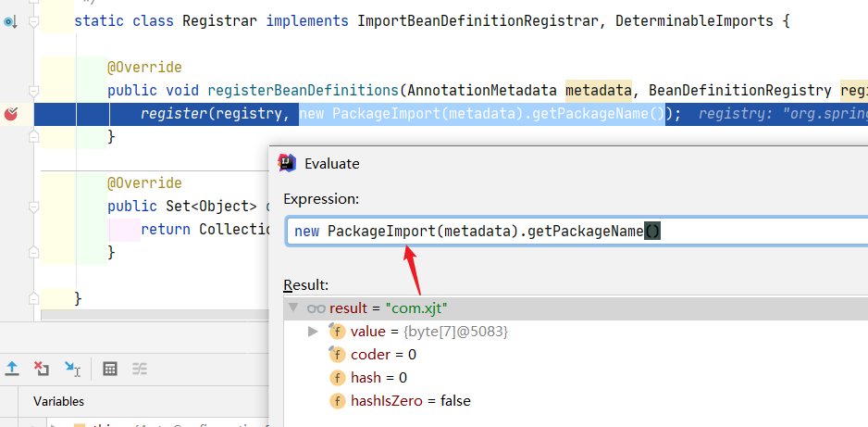Expand the value byte array node
Screen dimensions: 868x427
point(313,331)
